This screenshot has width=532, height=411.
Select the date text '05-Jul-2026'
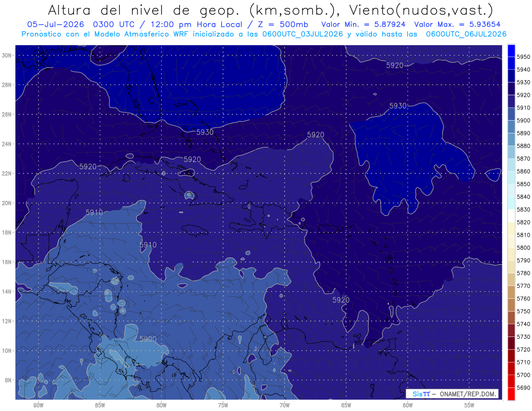[55, 24]
